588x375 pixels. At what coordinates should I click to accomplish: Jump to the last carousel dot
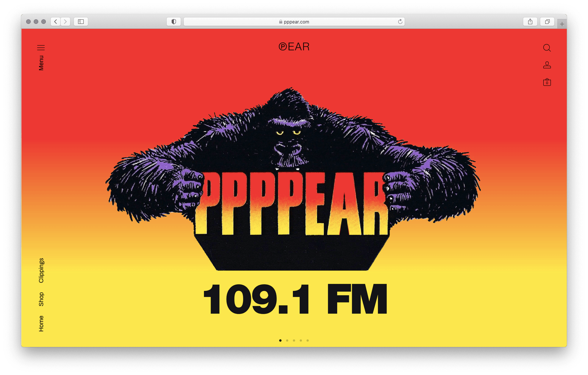coord(307,340)
